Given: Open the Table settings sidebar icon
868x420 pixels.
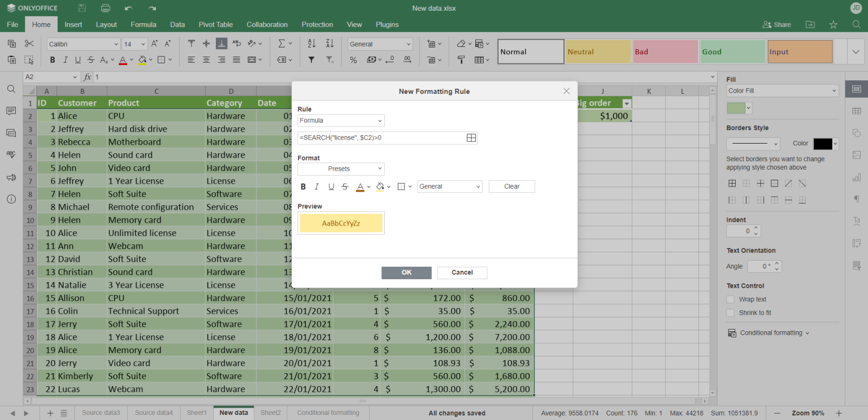Looking at the screenshot, I should 856,111.
